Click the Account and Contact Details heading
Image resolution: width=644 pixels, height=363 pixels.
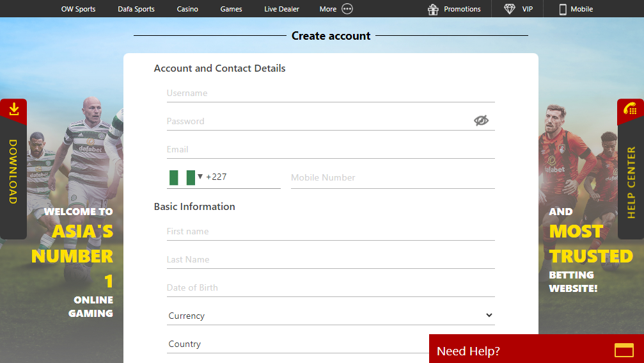(x=219, y=69)
